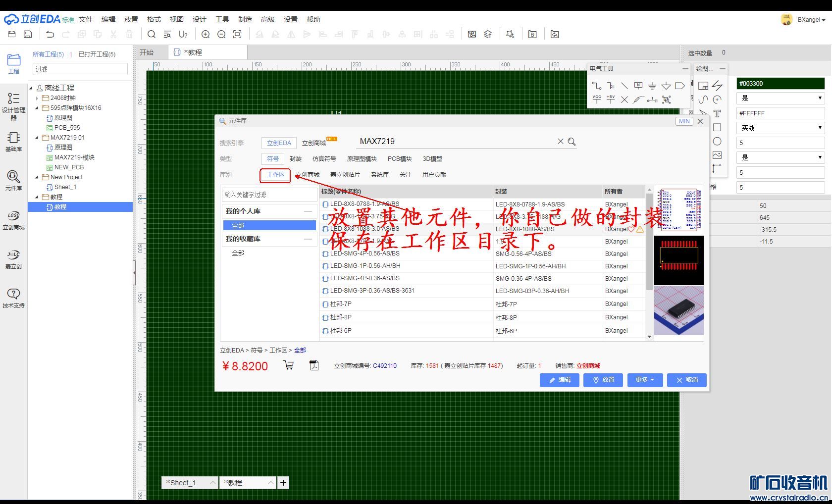Place a VCC power symbol
Screen dimensions: 832x504
(597, 100)
